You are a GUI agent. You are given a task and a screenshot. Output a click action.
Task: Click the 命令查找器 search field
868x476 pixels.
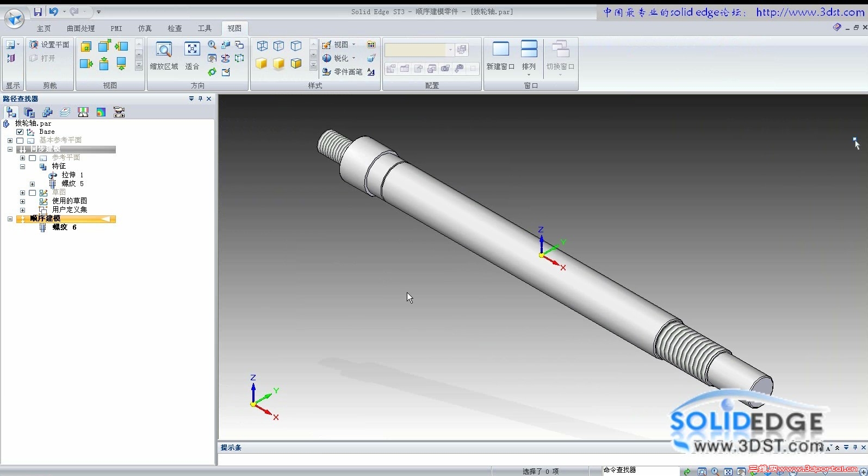point(641,470)
